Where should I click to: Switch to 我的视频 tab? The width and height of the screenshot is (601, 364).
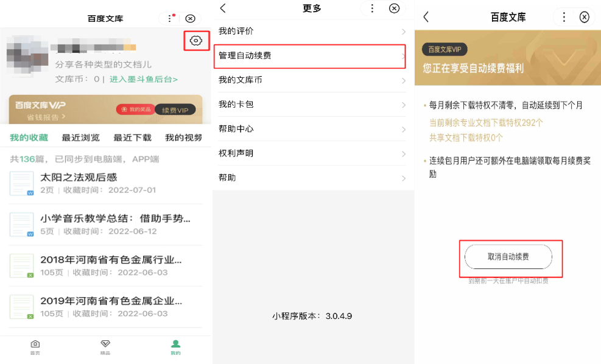point(184,138)
